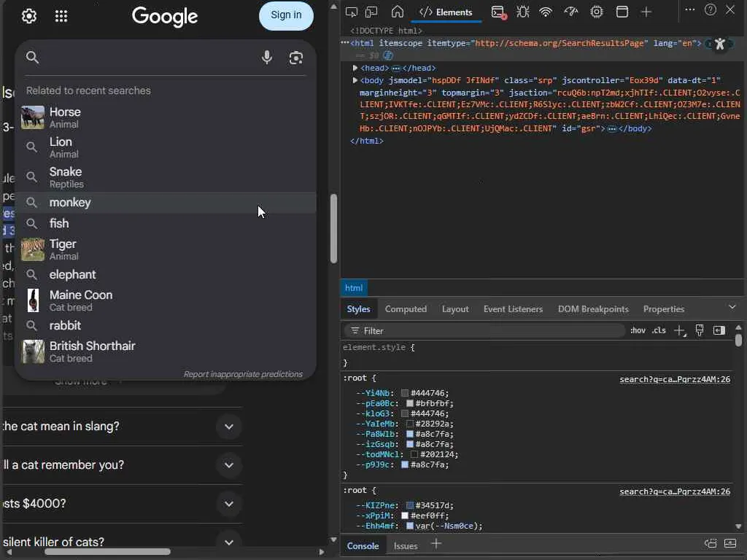Search by image with Google Lens

[296, 58]
